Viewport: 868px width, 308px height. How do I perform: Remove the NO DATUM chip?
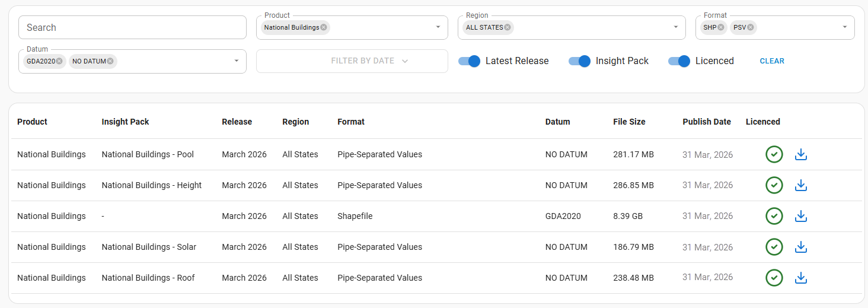pos(110,61)
